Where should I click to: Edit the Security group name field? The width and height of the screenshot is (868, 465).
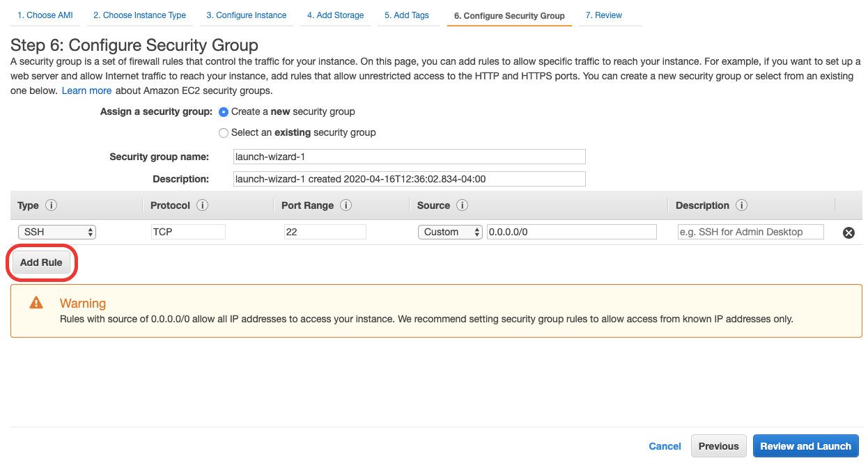(x=409, y=157)
